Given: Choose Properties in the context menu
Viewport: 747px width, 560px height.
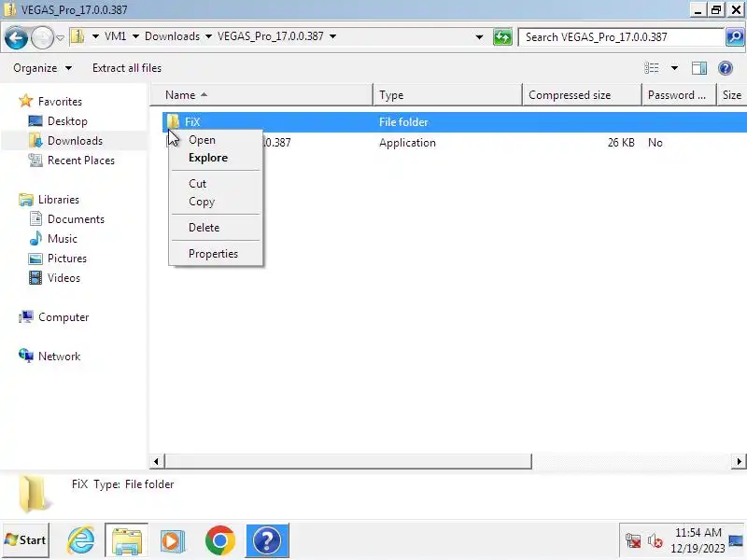Looking at the screenshot, I should [216, 254].
